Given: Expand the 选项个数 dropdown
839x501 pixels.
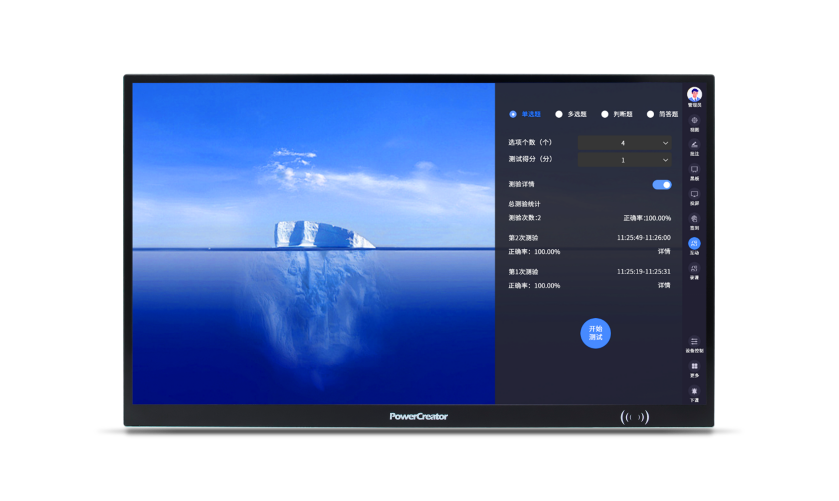Looking at the screenshot, I should tap(624, 143).
